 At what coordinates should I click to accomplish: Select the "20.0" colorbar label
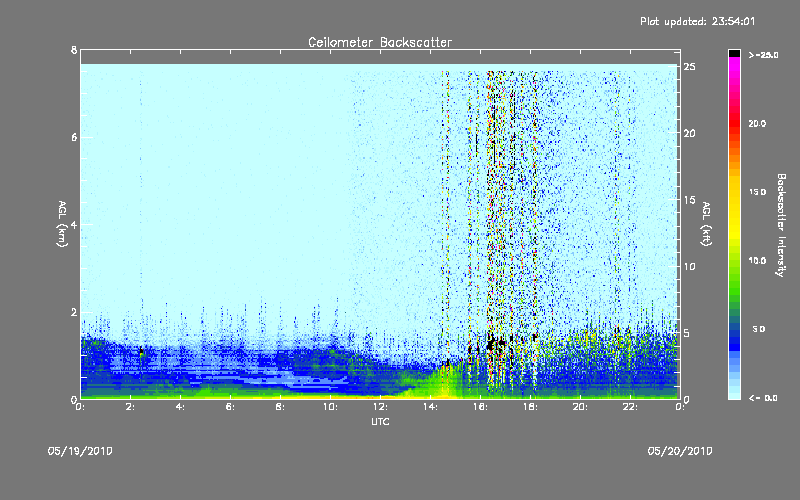tap(758, 123)
